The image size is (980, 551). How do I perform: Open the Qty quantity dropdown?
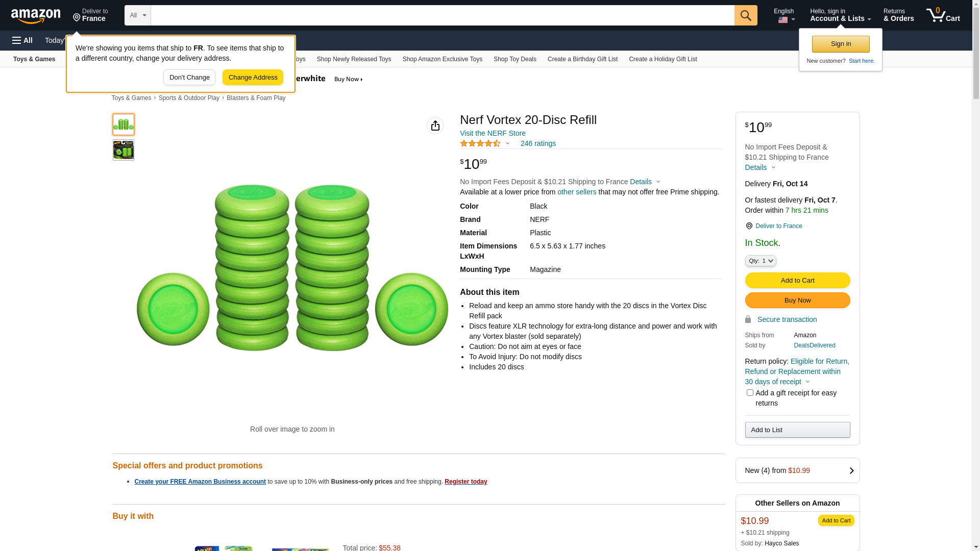click(x=760, y=261)
